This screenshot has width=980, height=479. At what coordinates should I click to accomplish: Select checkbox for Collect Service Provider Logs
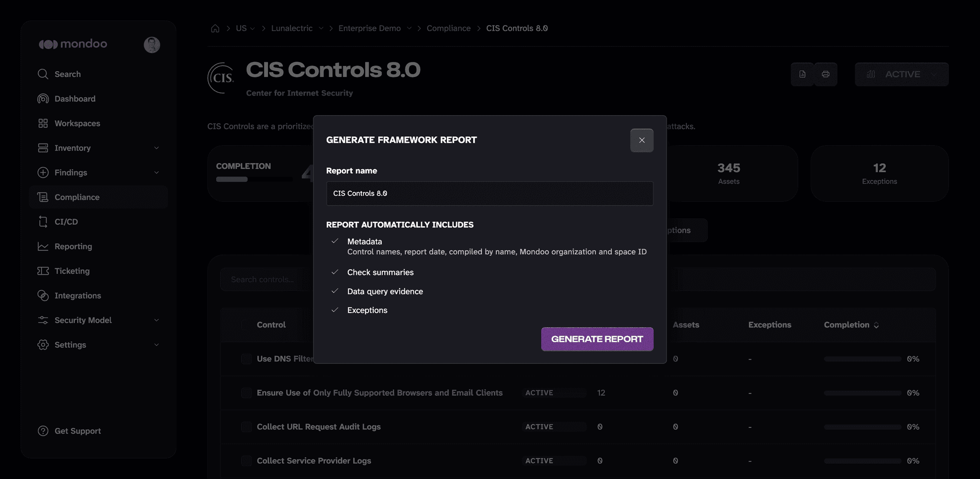246,461
